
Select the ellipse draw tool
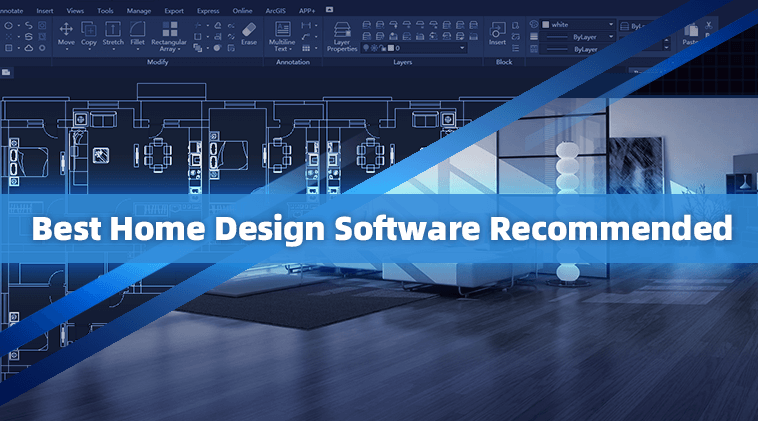click(x=9, y=26)
